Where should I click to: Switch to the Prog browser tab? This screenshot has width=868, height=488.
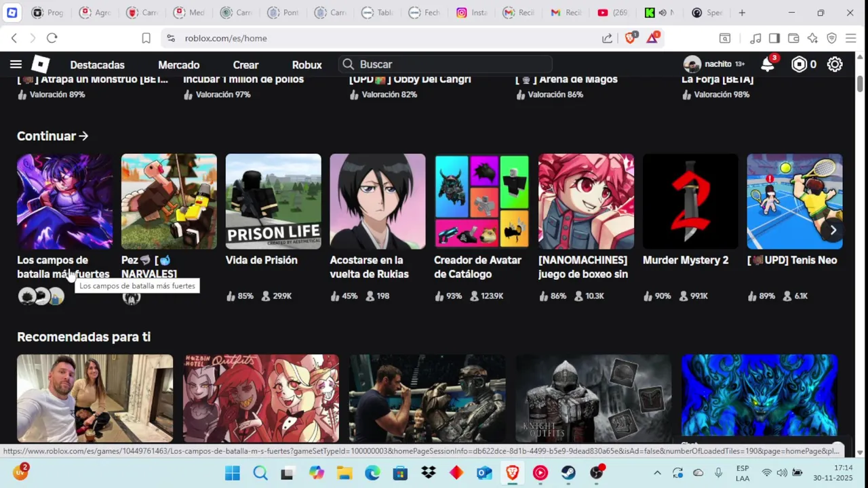coord(49,12)
